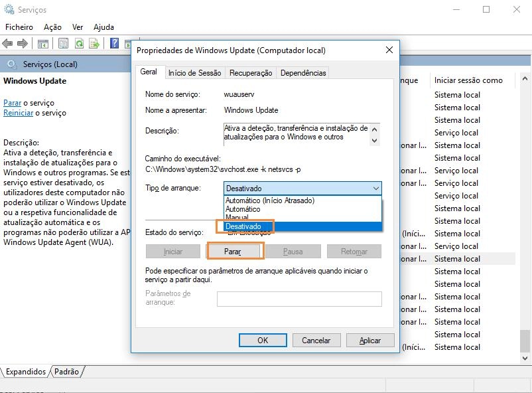Switch to the Padrão tab
Screen dimensions: 532x393
pos(66,372)
